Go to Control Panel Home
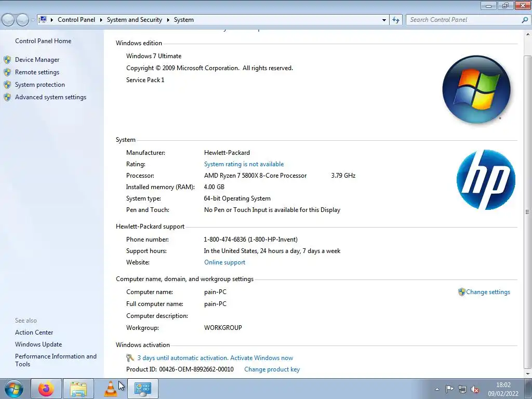Image resolution: width=532 pixels, height=399 pixels. click(43, 41)
